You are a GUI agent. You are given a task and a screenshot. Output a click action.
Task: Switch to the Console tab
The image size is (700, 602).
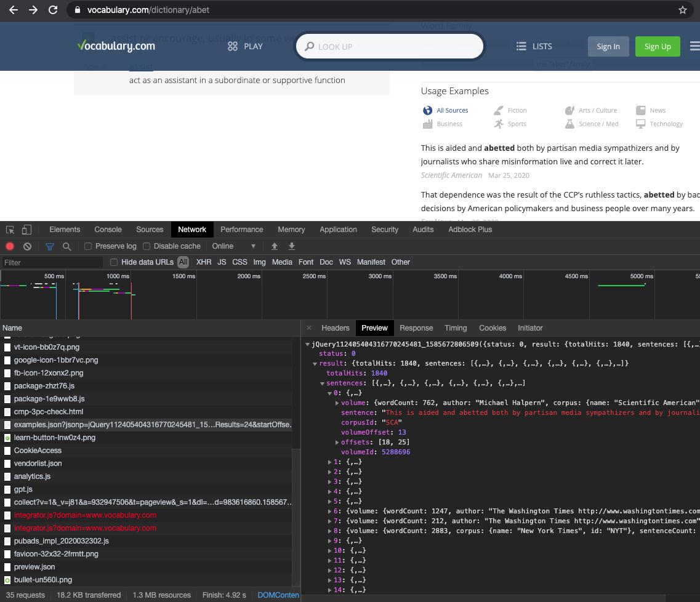[108, 230]
